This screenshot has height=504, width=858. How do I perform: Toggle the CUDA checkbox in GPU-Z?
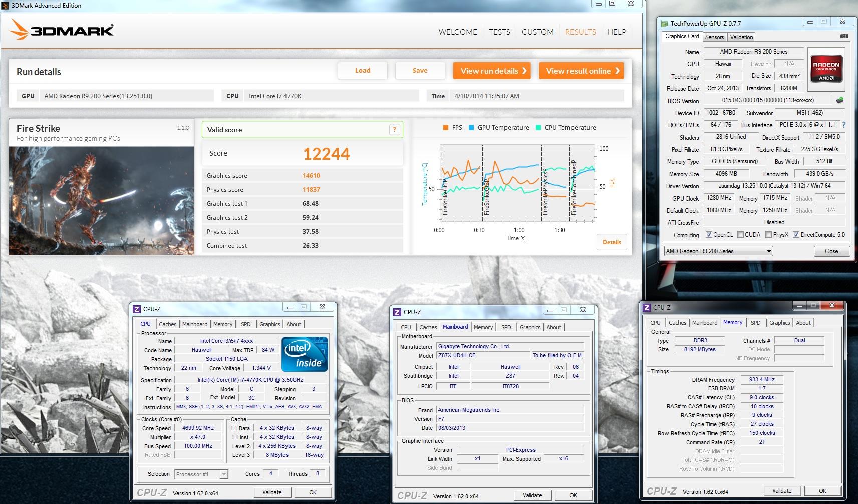point(740,235)
